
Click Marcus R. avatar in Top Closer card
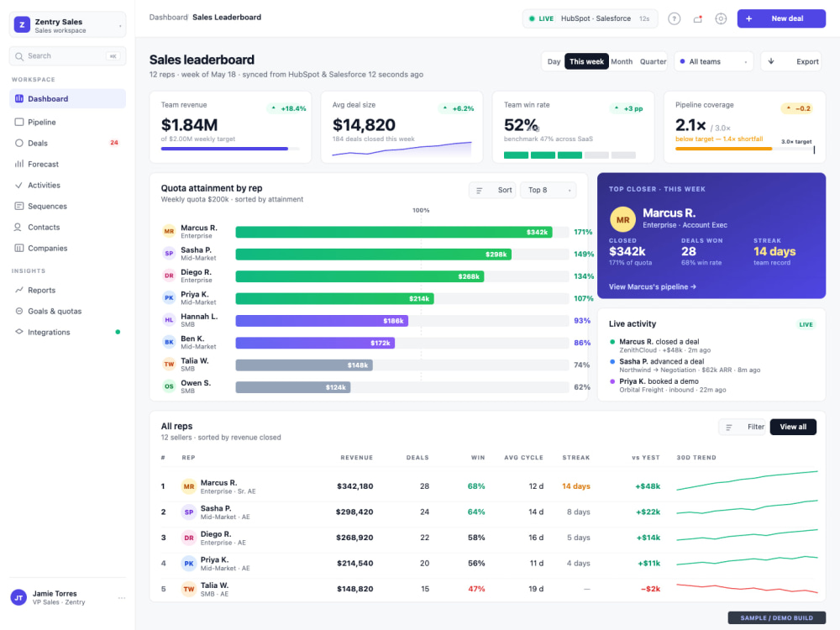coord(622,219)
